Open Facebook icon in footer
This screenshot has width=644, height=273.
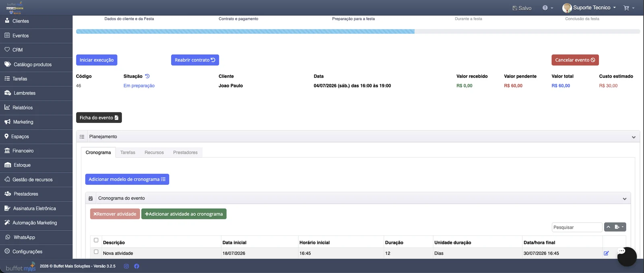tap(136, 266)
